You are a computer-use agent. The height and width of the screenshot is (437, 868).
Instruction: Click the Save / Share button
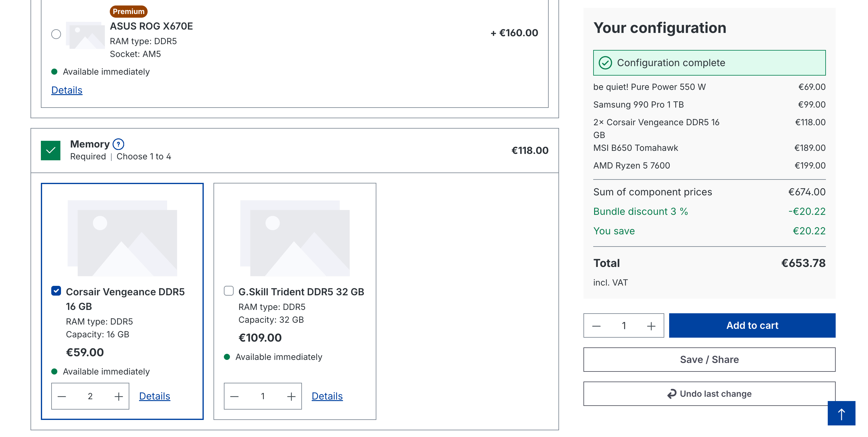pyautogui.click(x=709, y=360)
